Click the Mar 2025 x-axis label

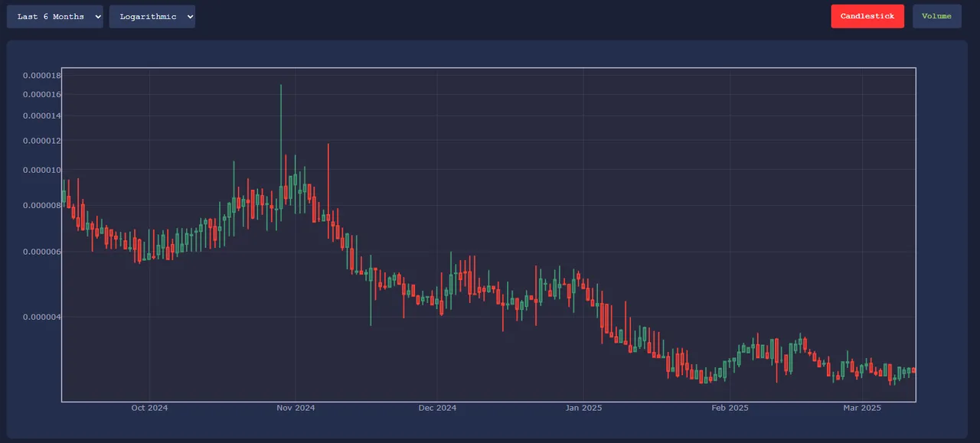tap(862, 408)
